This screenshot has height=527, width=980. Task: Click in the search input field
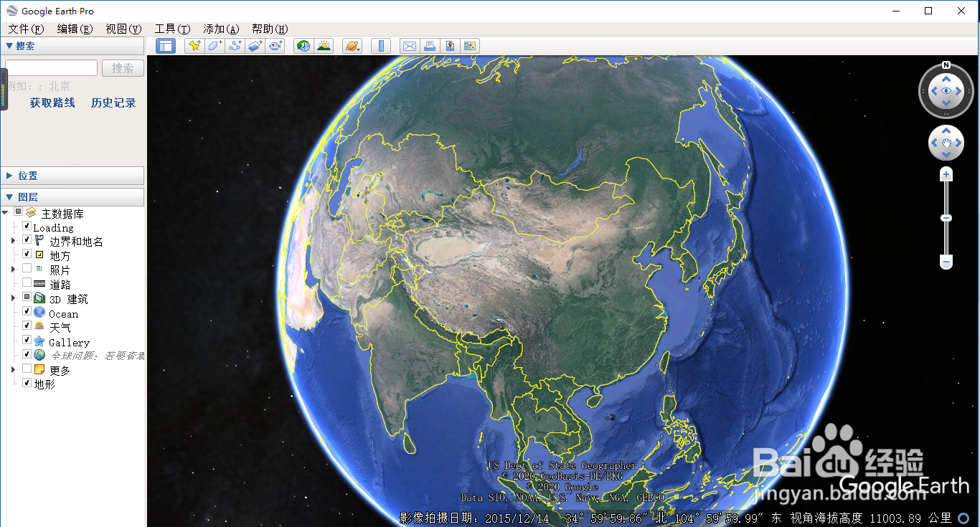point(52,68)
